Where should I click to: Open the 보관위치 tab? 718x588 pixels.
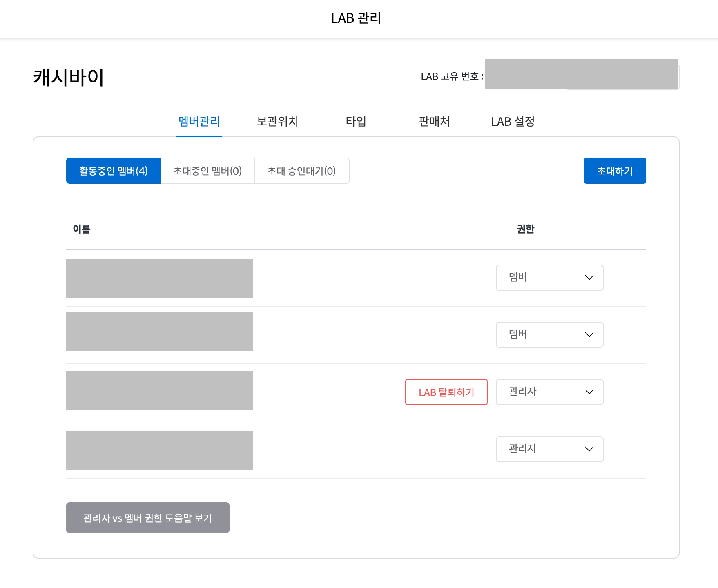click(278, 122)
